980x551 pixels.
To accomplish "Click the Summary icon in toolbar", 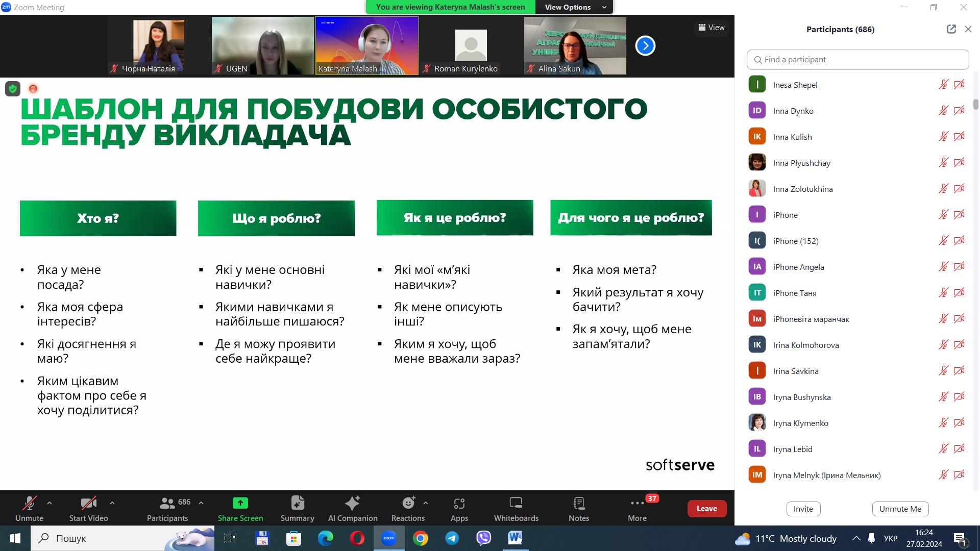I will coord(297,508).
